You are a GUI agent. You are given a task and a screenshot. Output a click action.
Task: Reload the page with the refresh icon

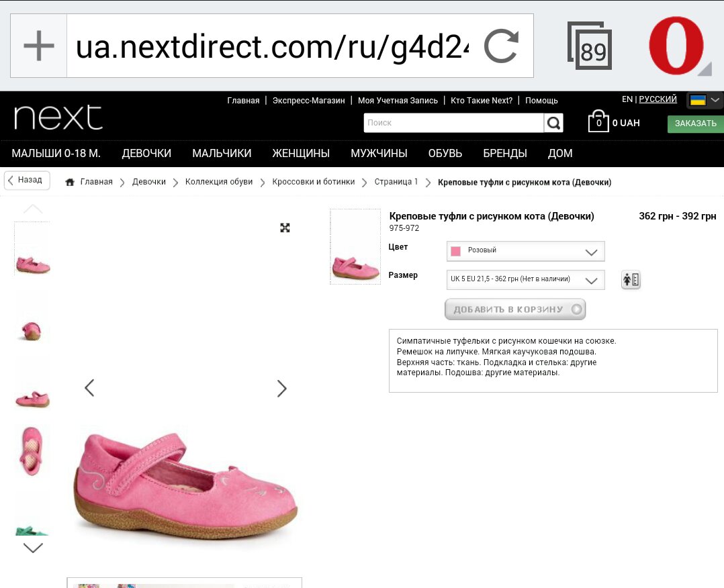coord(502,46)
